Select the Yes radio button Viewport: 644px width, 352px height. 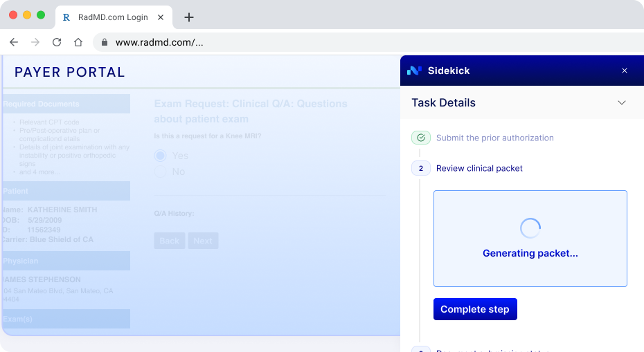tap(160, 156)
